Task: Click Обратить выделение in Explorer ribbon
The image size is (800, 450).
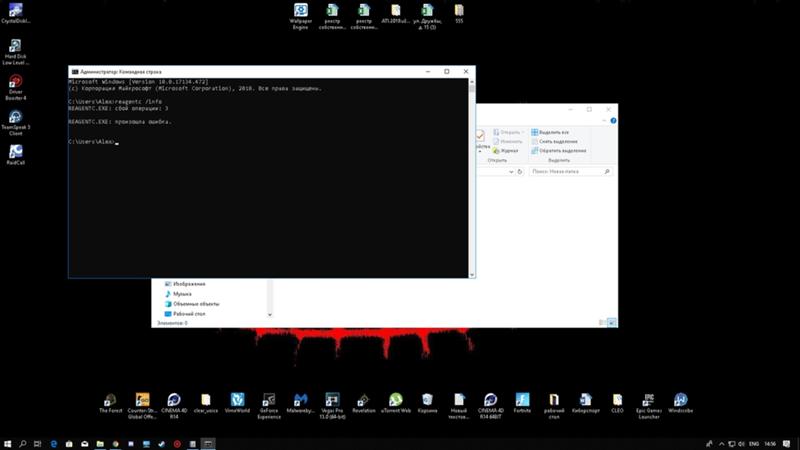Action: click(559, 151)
